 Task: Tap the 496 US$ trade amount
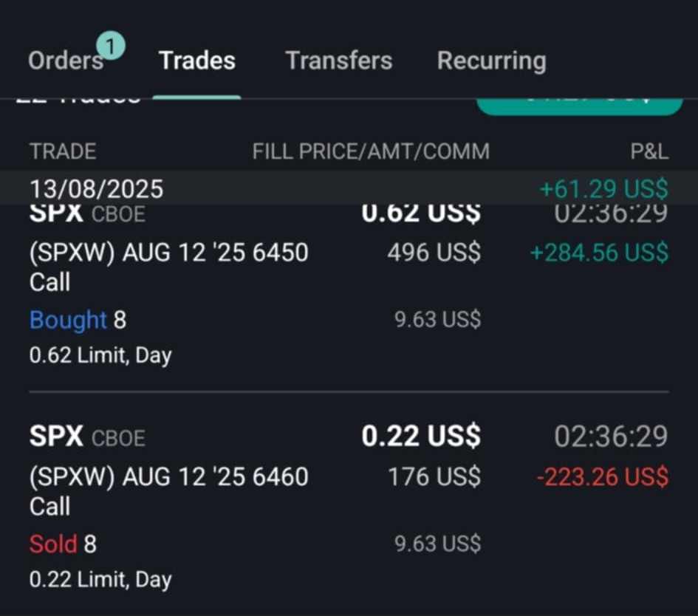click(434, 253)
